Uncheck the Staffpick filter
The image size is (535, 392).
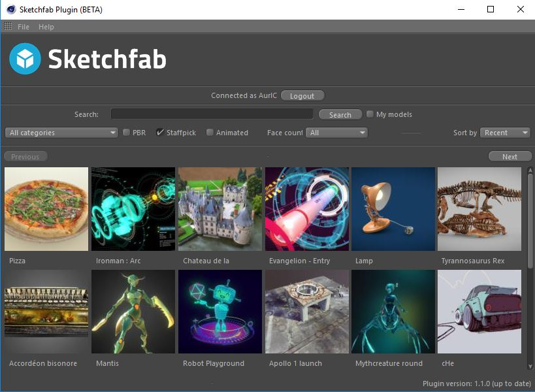(159, 133)
